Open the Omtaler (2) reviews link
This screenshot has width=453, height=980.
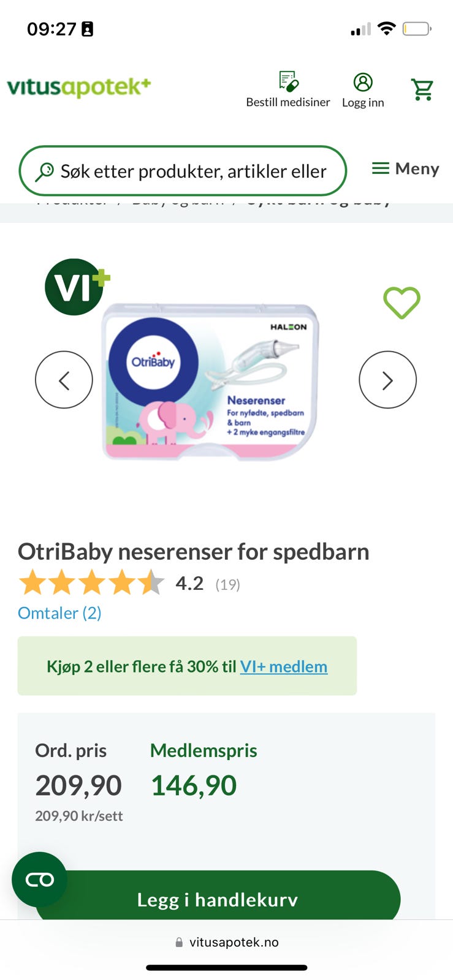coord(59,612)
